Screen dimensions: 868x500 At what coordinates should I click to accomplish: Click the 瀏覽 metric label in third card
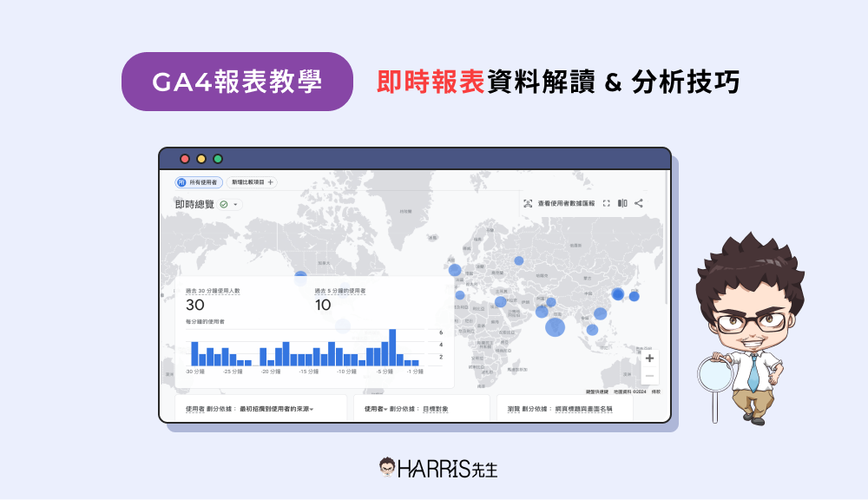[514, 409]
